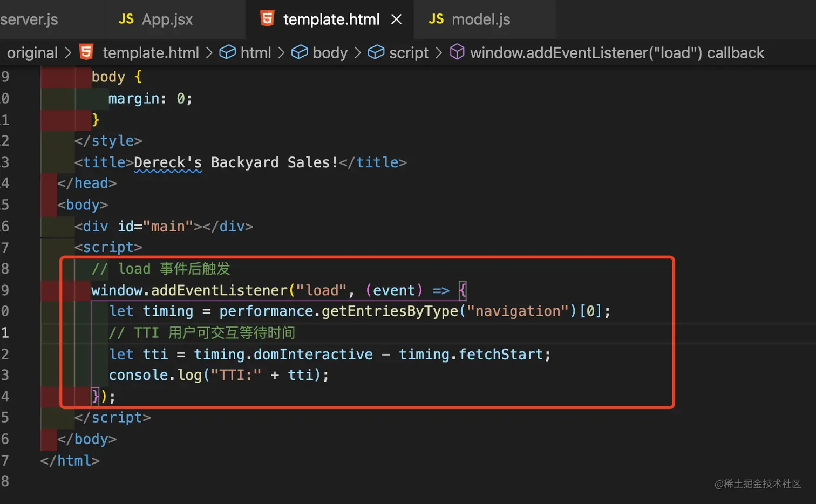This screenshot has height=504, width=816.
Task: Click the '</body>' closing tag
Action: [x=87, y=439]
